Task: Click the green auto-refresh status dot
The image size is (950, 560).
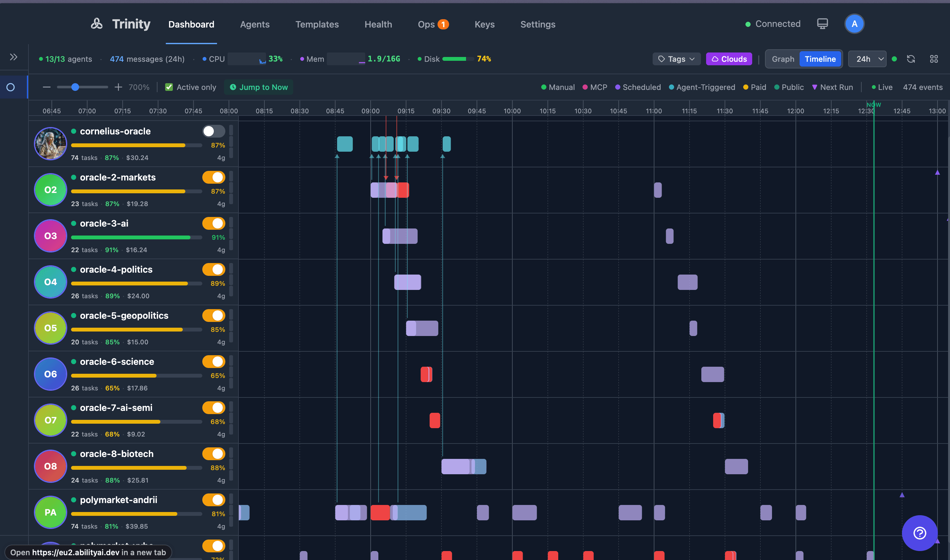Action: (x=894, y=59)
